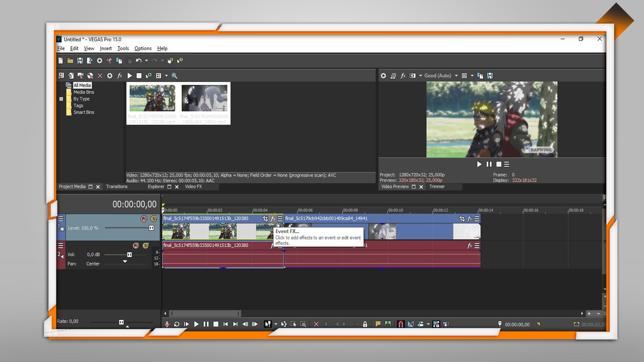
Task: Open the File menu
Action: (x=61, y=48)
